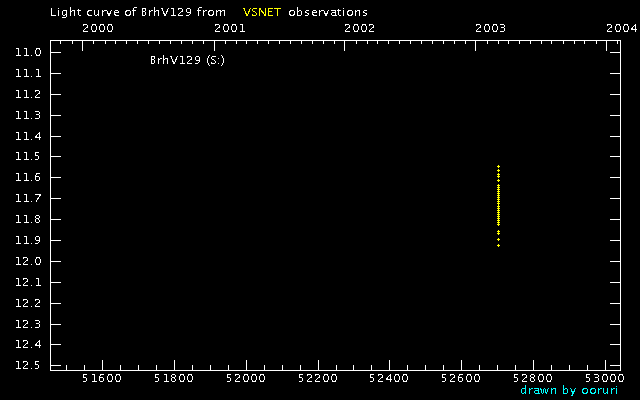The image size is (640, 400).
Task: Click the 11.0 magnitude axis label
Action: click(x=27, y=52)
